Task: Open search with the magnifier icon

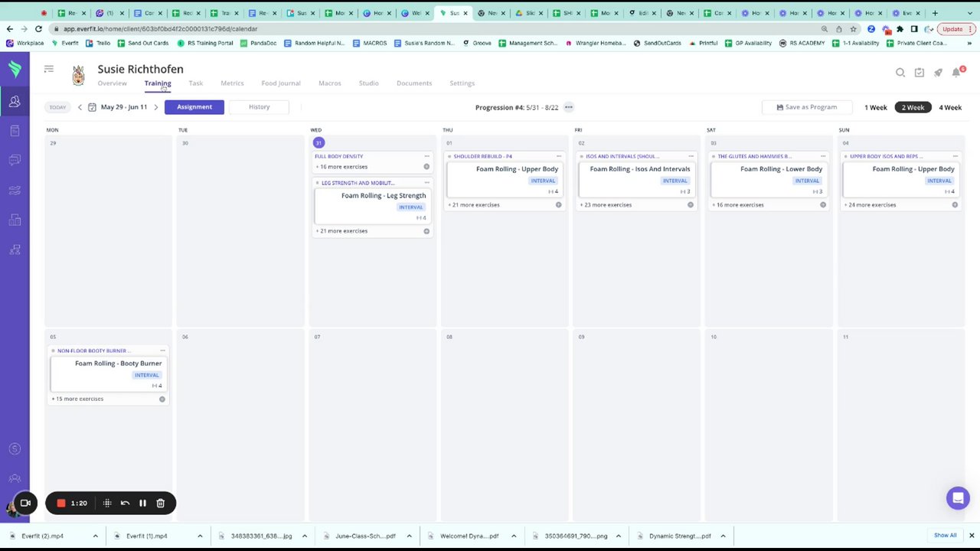Action: (900, 73)
